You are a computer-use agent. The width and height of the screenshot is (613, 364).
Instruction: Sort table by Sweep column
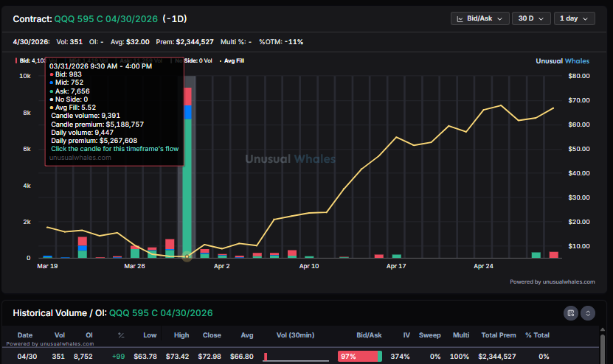tap(429, 335)
